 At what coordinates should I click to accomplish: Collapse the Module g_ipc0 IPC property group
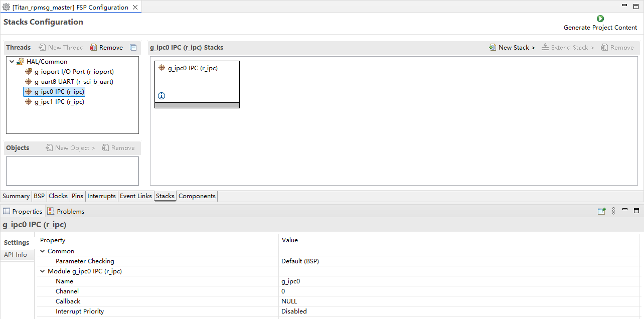point(43,271)
